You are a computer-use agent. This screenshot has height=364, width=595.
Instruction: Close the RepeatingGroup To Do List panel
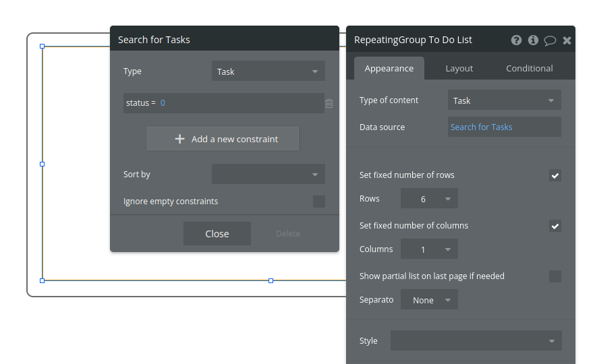pos(567,40)
